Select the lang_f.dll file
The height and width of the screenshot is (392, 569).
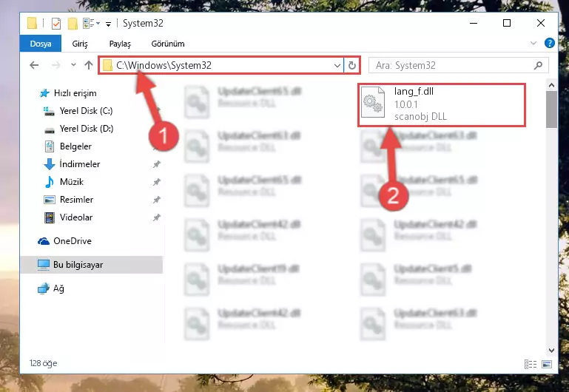click(442, 105)
